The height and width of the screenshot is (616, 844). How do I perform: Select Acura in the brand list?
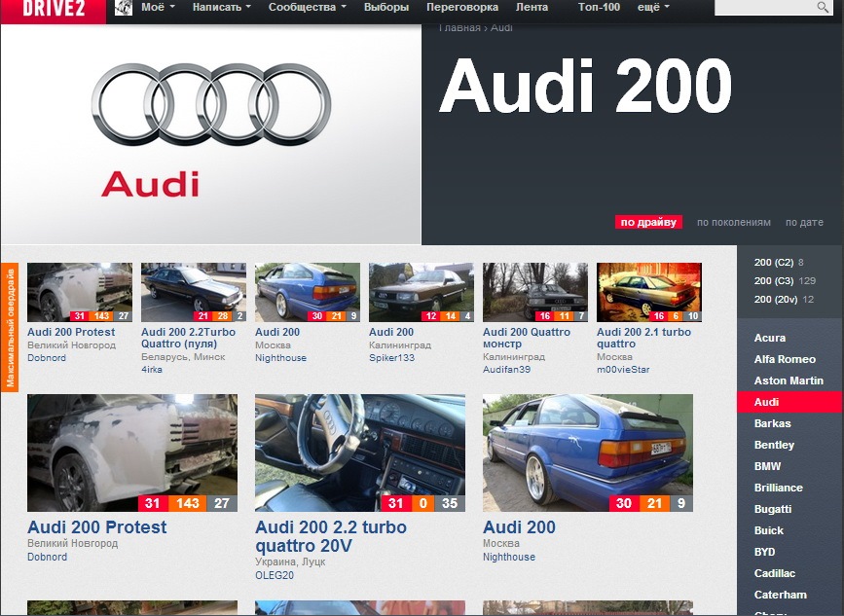click(770, 338)
